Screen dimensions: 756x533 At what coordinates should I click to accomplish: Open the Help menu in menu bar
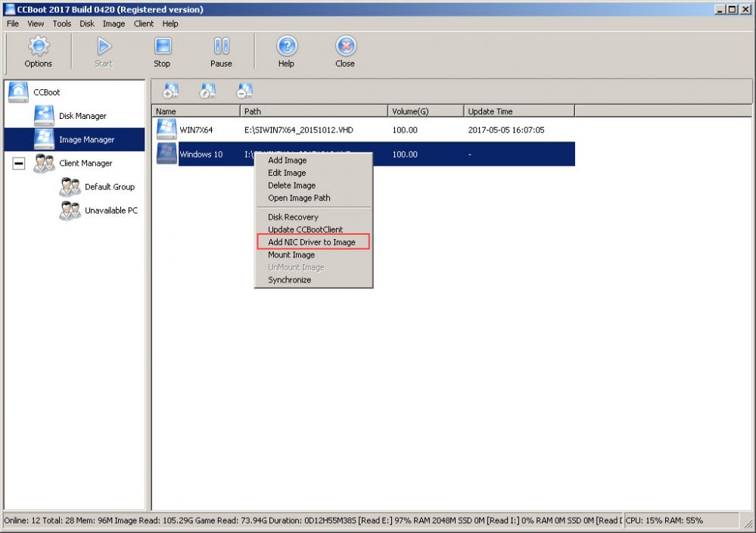(x=170, y=23)
